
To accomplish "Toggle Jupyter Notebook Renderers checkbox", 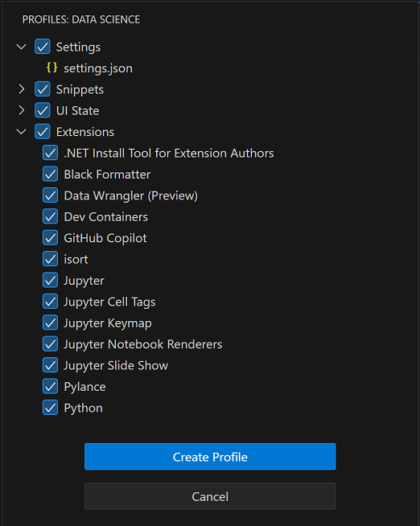I will point(51,344).
